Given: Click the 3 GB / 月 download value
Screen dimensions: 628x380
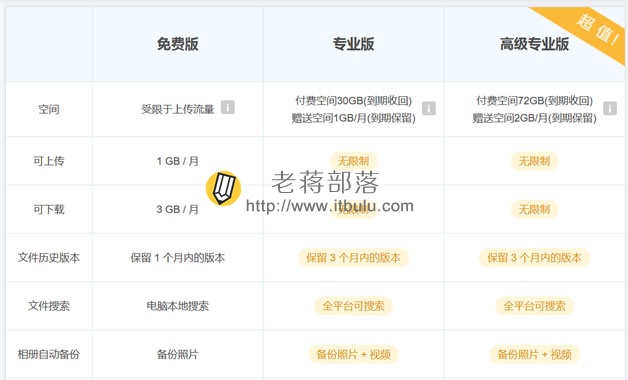Looking at the screenshot, I should 177,209.
